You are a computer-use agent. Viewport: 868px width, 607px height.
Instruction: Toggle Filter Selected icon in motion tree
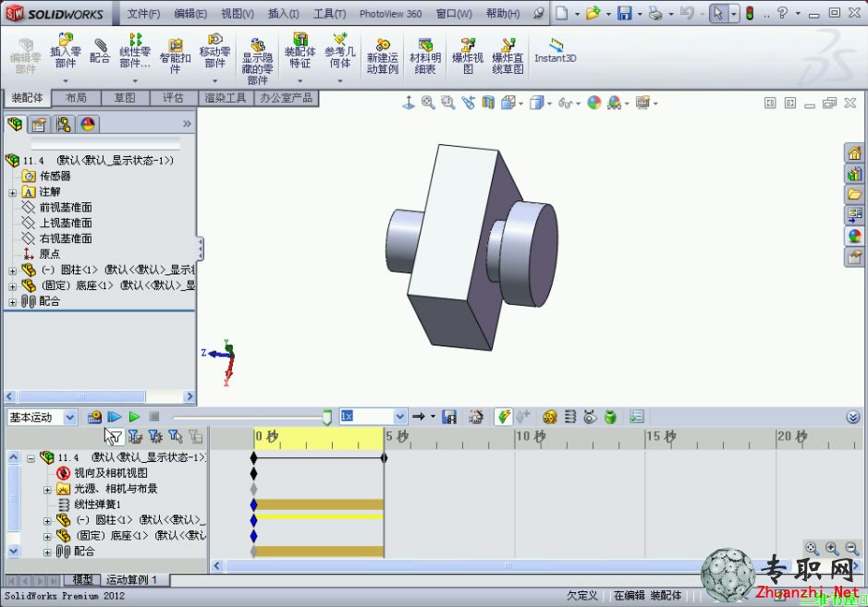coord(176,437)
